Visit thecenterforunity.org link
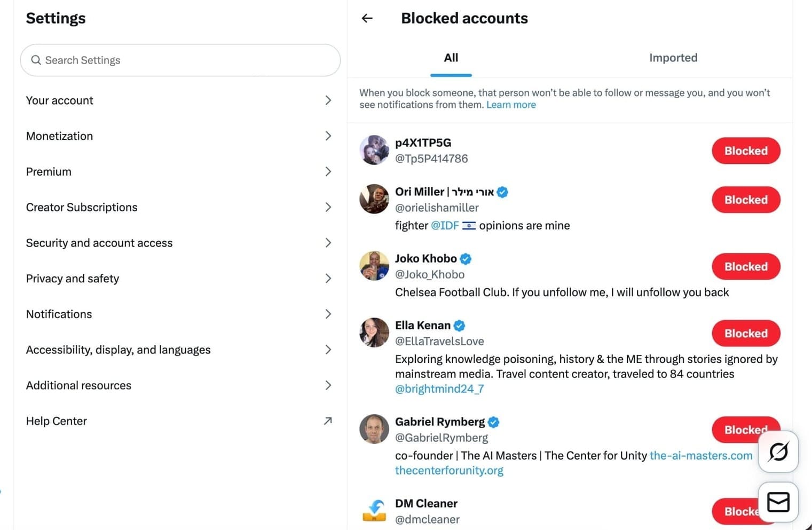The width and height of the screenshot is (812, 530). (449, 470)
